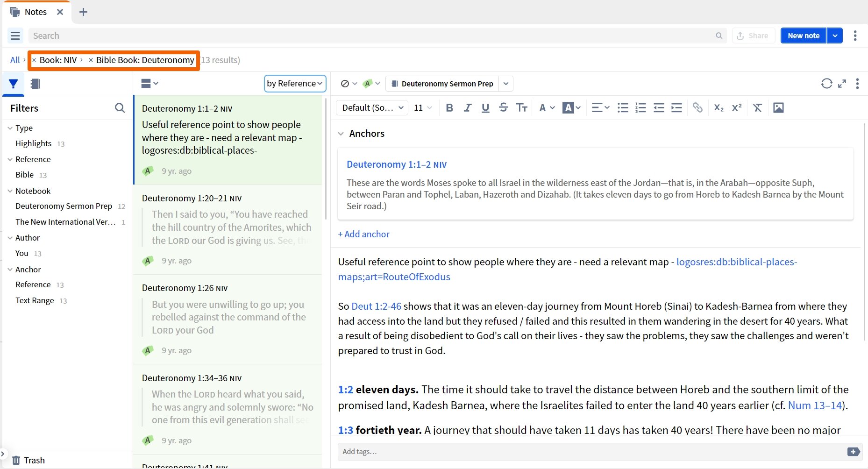868x469 pixels.
Task: Clear text formatting
Action: pyautogui.click(x=757, y=108)
